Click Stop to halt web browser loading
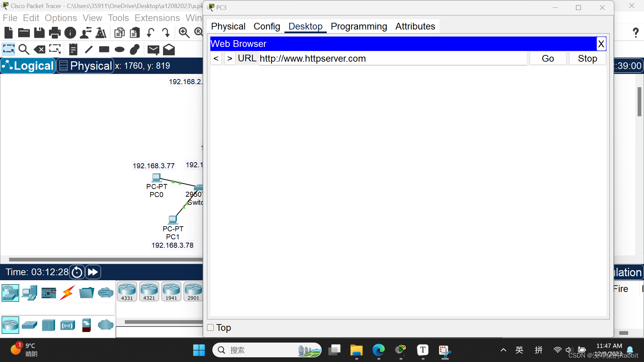The height and width of the screenshot is (362, 644). (x=587, y=58)
